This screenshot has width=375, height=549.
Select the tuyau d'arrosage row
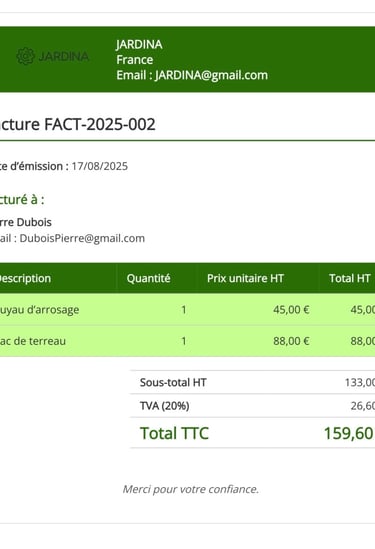click(187, 310)
